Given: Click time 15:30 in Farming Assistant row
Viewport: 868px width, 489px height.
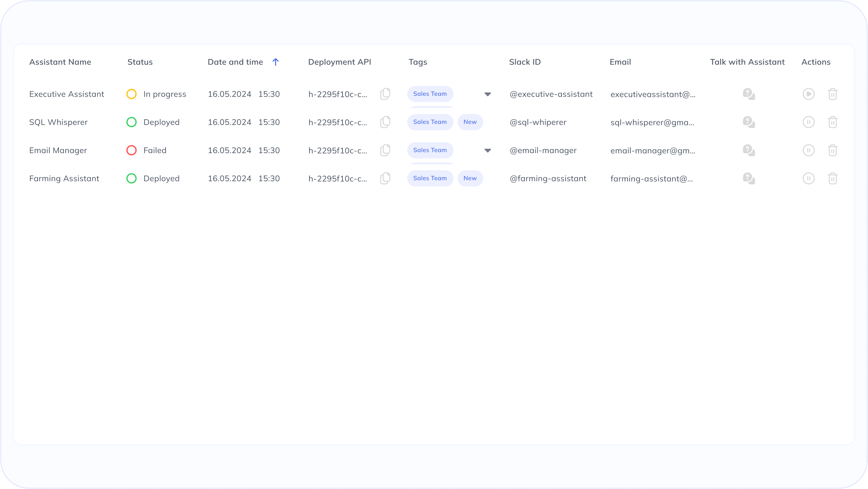Looking at the screenshot, I should (269, 178).
